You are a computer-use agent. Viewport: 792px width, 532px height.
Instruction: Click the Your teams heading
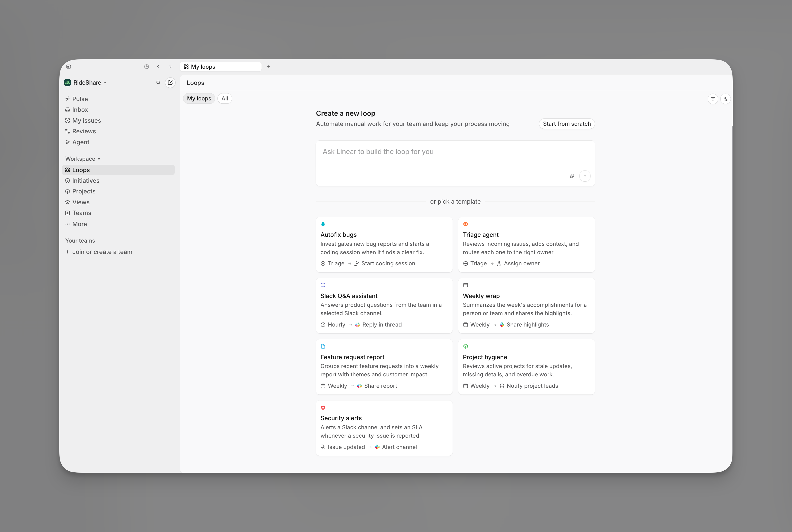pyautogui.click(x=80, y=240)
